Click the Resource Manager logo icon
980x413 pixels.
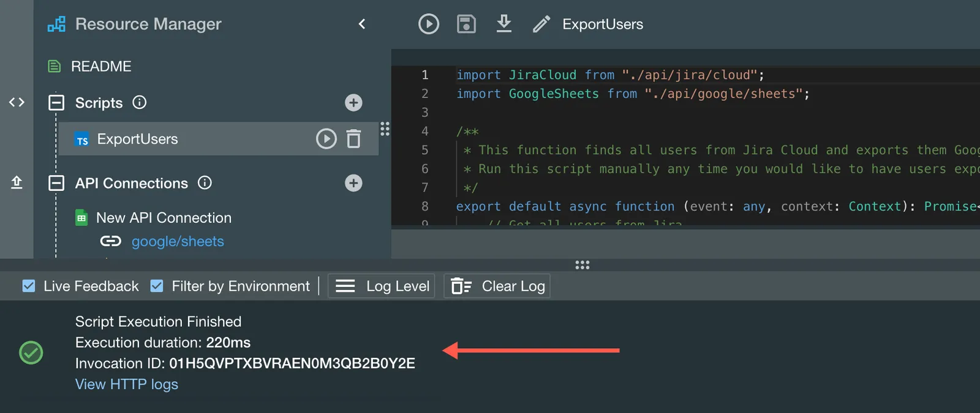point(56,24)
